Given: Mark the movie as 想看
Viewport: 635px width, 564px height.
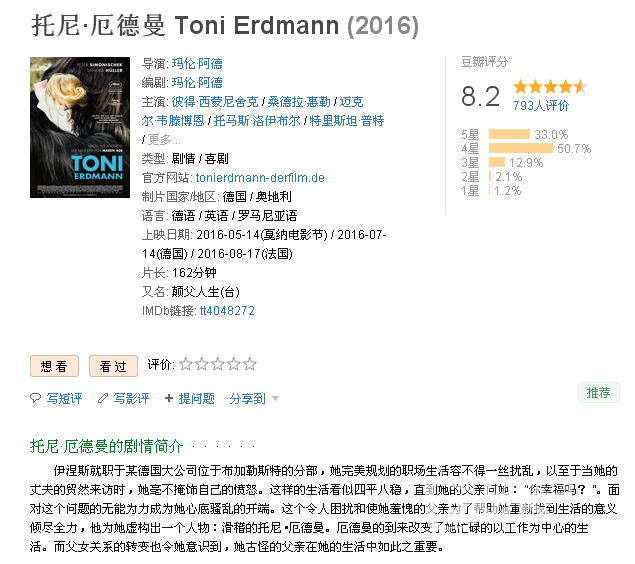Looking at the screenshot, I should 54,366.
